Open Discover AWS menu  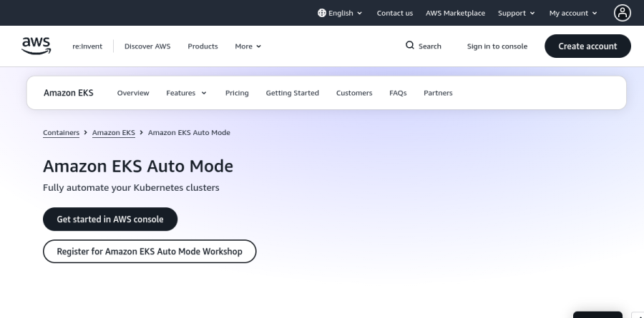point(147,46)
